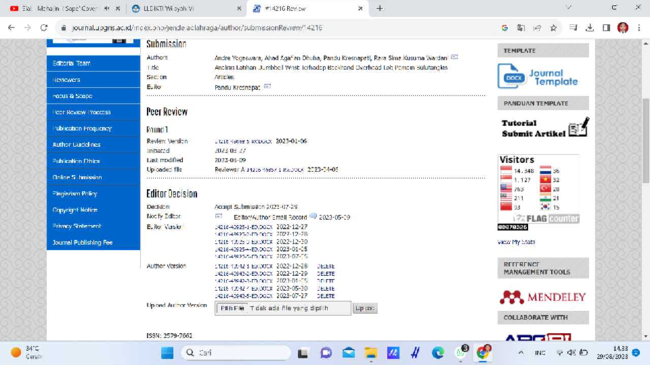Bookmark this page with the star icon
The image size is (650, 365).
553,28
